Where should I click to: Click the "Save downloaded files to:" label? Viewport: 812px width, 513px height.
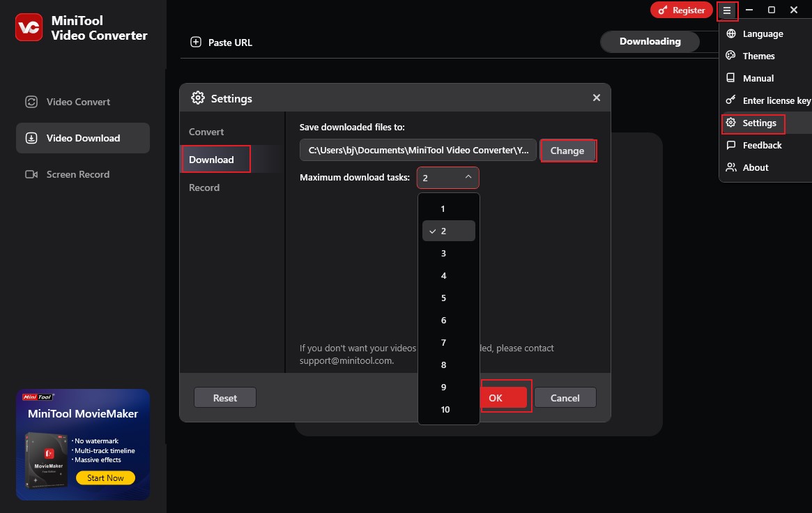tap(352, 127)
